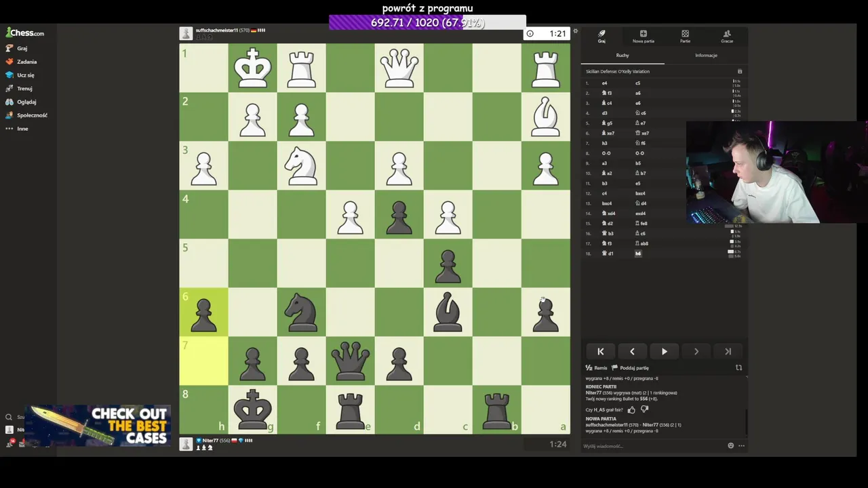Click the white king on g1
Viewport: 868px width, 488px height.
tap(253, 68)
